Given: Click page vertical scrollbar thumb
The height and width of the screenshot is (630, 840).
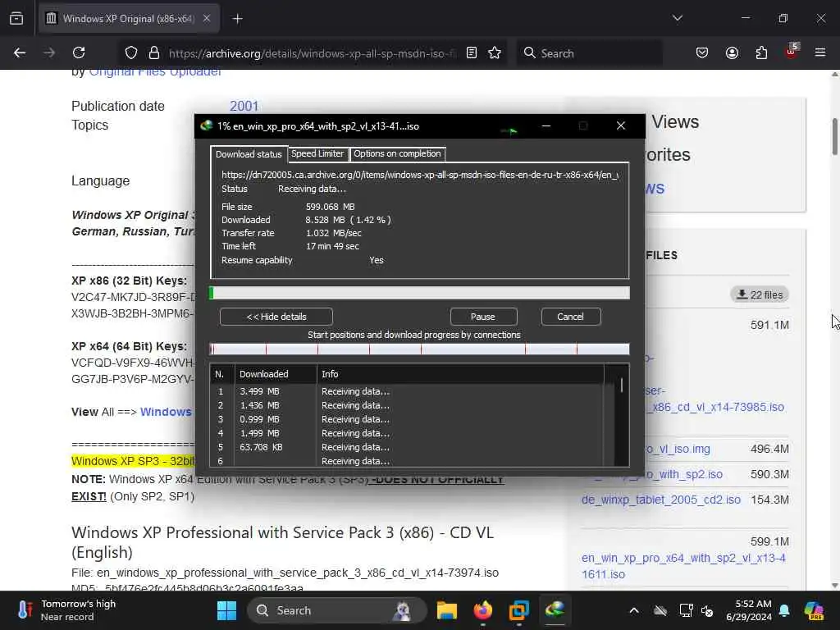Looking at the screenshot, I should coord(834,137).
